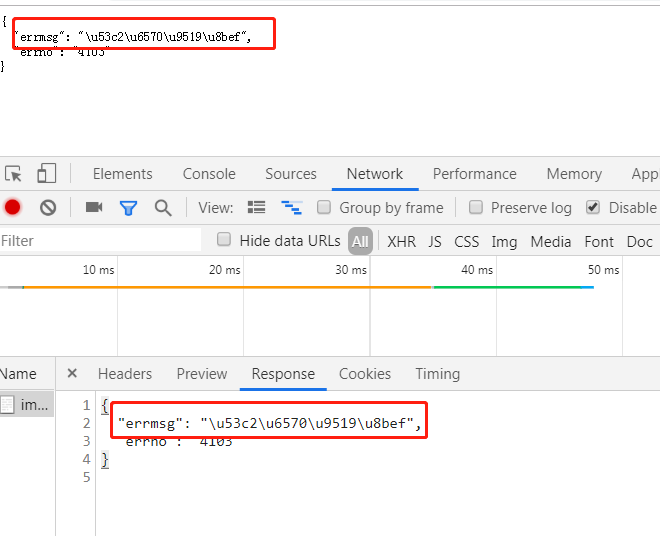Filter requests by Font

tap(599, 242)
